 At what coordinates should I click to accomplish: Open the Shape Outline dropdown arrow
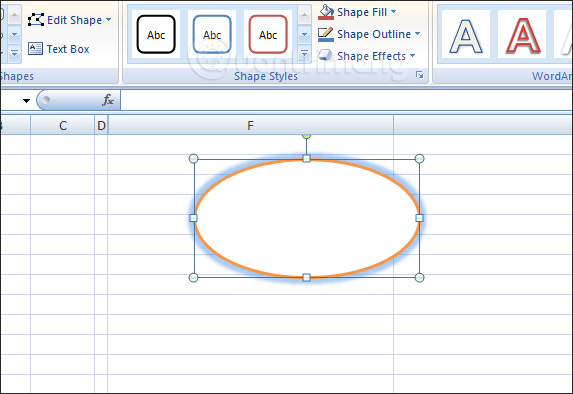417,34
